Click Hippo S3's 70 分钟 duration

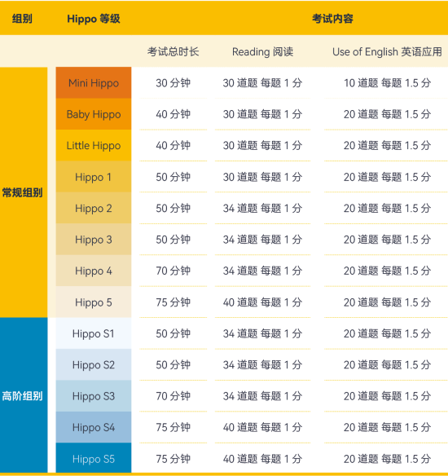pyautogui.click(x=173, y=396)
